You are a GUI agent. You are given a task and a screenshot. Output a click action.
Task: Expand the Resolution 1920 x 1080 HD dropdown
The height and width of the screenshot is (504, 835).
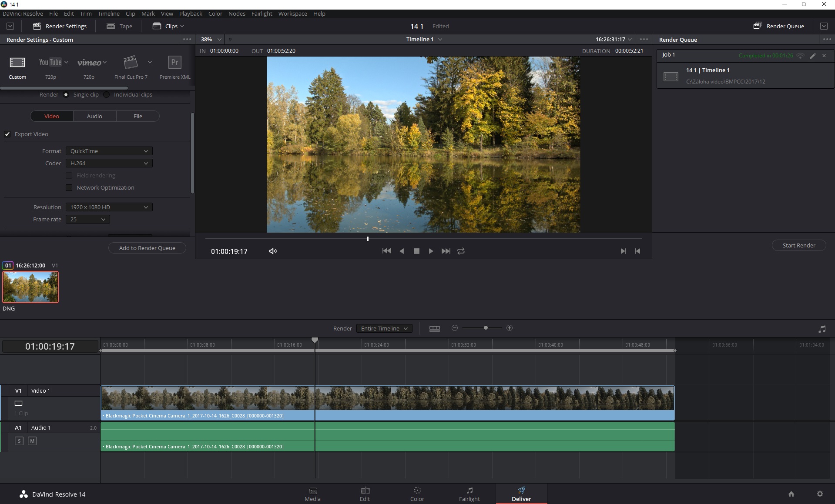coord(109,207)
